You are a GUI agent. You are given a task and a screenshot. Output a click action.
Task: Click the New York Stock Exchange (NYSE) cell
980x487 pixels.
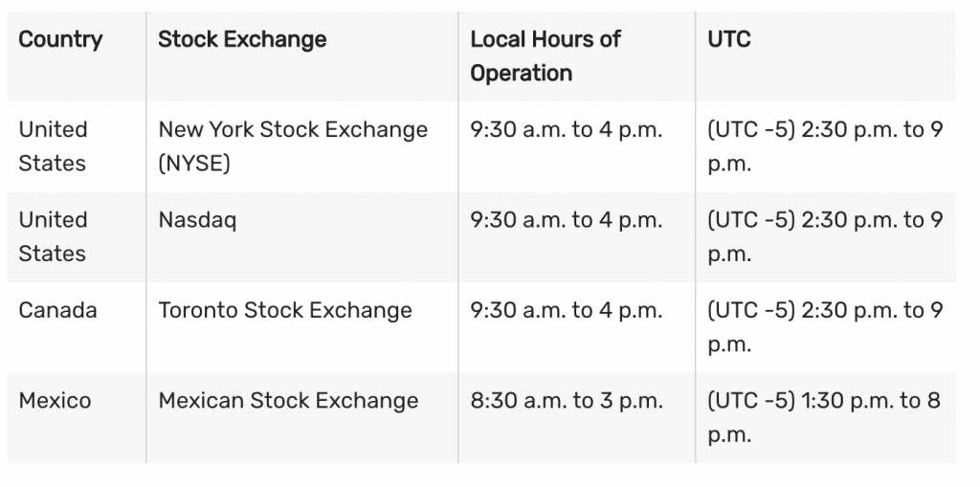[x=293, y=146]
